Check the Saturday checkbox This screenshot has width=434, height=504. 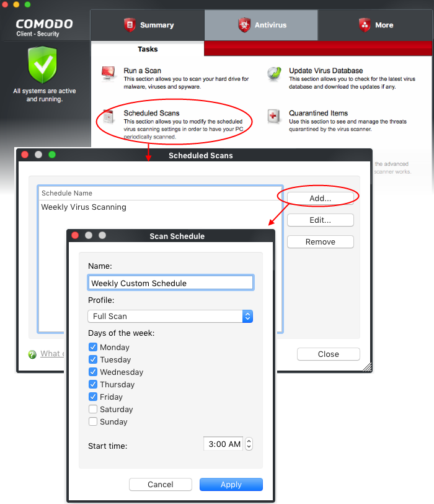pyautogui.click(x=93, y=409)
